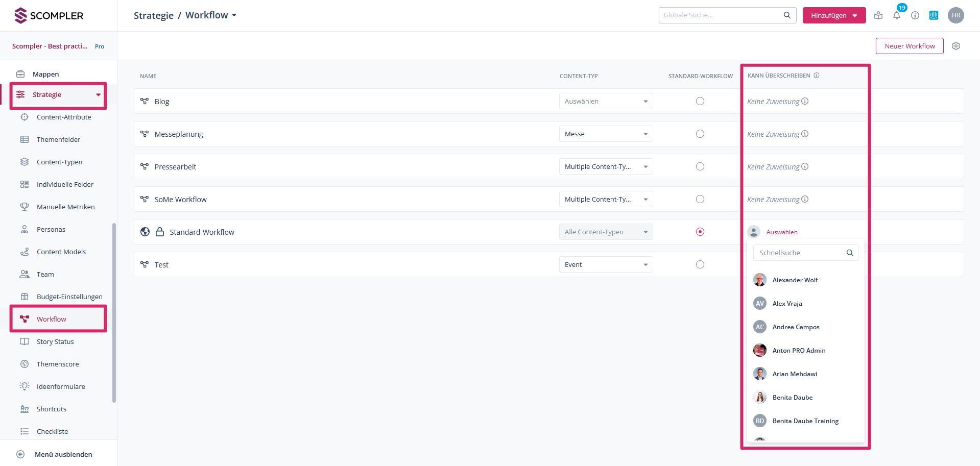This screenshot has height=466, width=980.
Task: Open Content-Typen in the sidebar
Action: pyautogui.click(x=59, y=162)
